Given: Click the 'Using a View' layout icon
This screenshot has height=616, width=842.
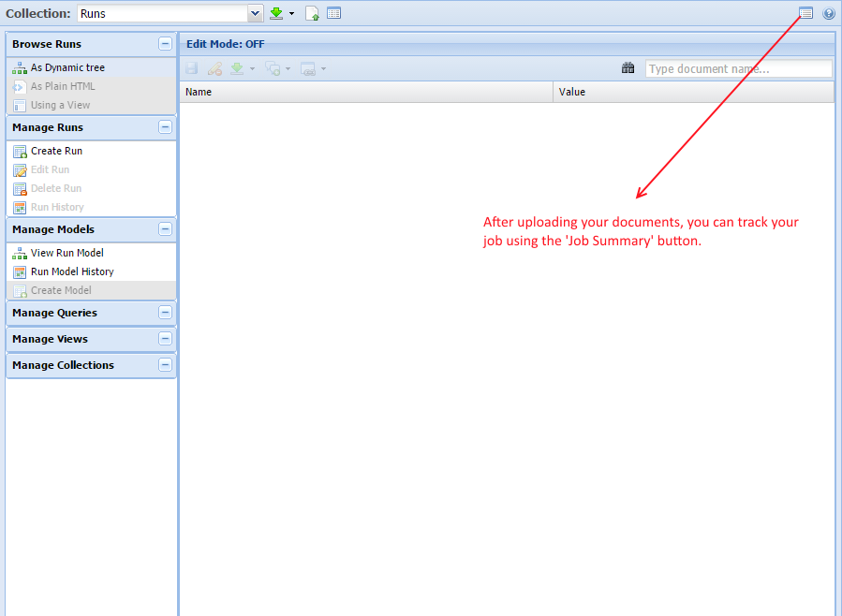Looking at the screenshot, I should point(20,106).
